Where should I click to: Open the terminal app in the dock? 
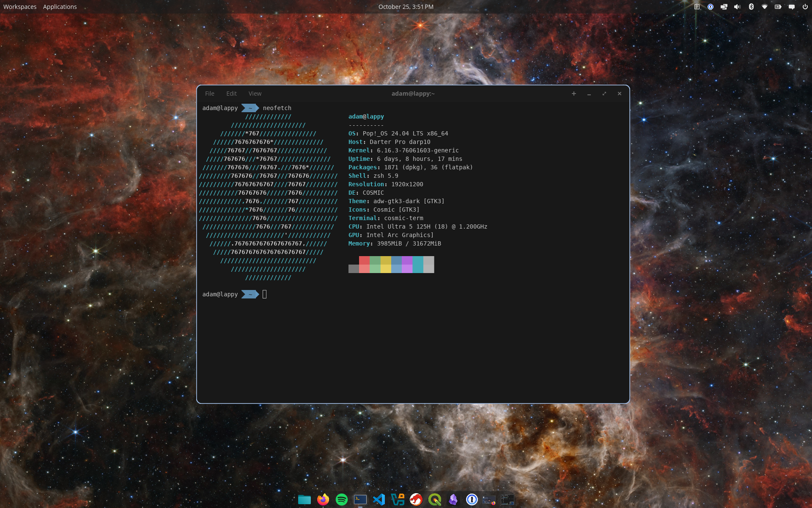360,500
